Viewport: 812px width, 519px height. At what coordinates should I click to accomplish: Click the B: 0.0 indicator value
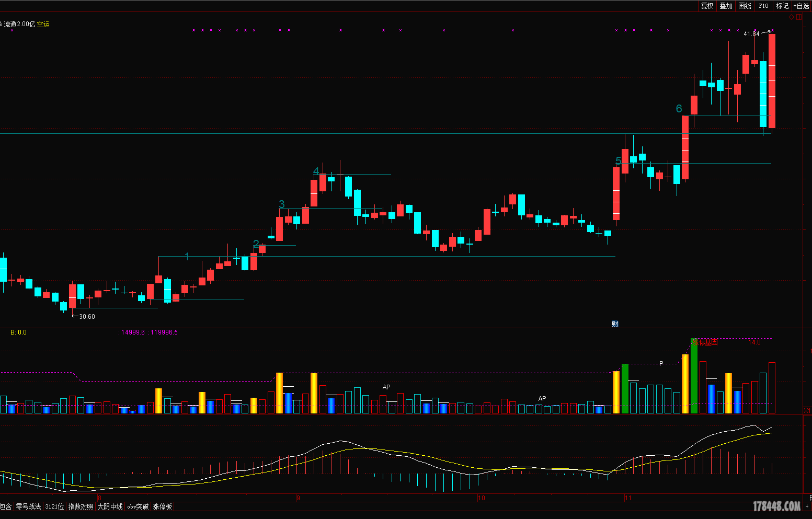point(18,332)
